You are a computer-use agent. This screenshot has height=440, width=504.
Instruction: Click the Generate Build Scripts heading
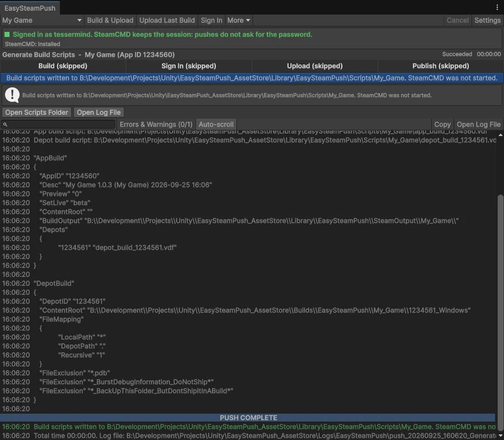coord(88,55)
